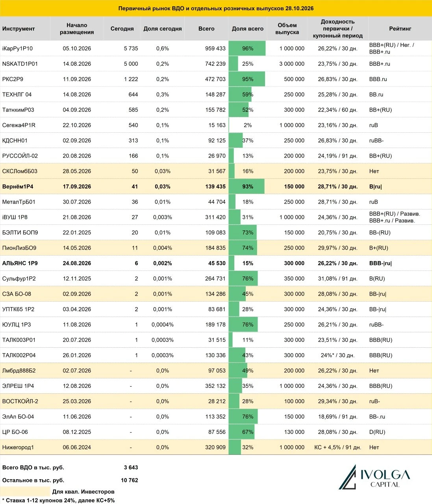Click the ПионЛизБО9 yield 29,97% cell
Screen dimensions: 432x504
[x=337, y=248]
